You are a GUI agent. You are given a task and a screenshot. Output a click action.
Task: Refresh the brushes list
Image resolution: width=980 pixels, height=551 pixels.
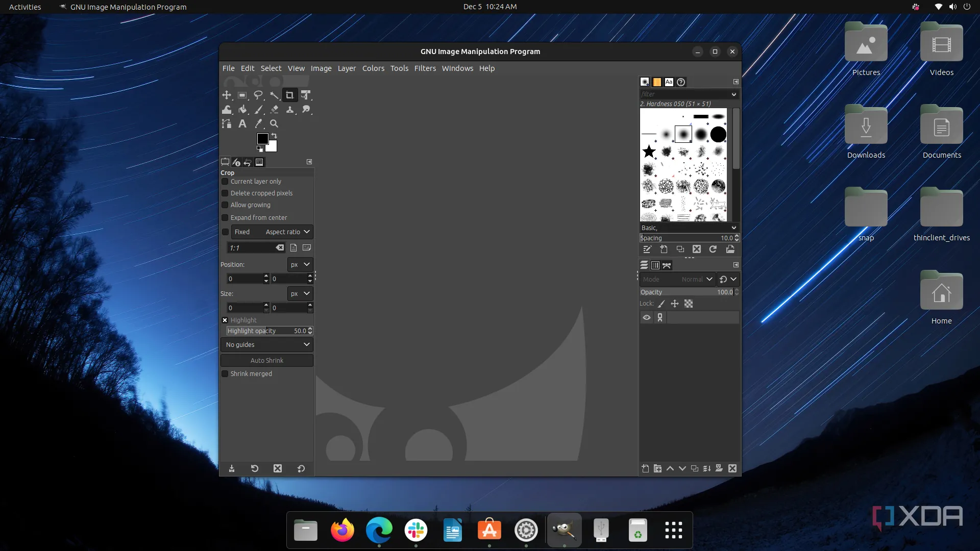(713, 249)
